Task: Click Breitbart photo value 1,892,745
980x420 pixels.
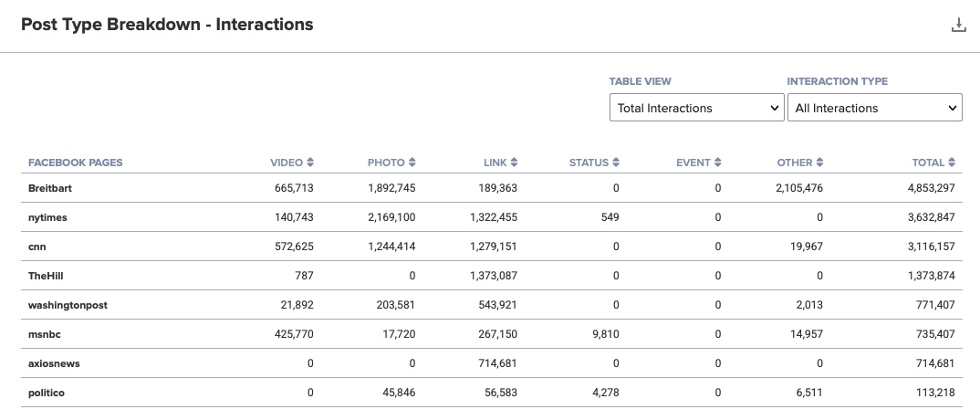Action: pyautogui.click(x=391, y=188)
